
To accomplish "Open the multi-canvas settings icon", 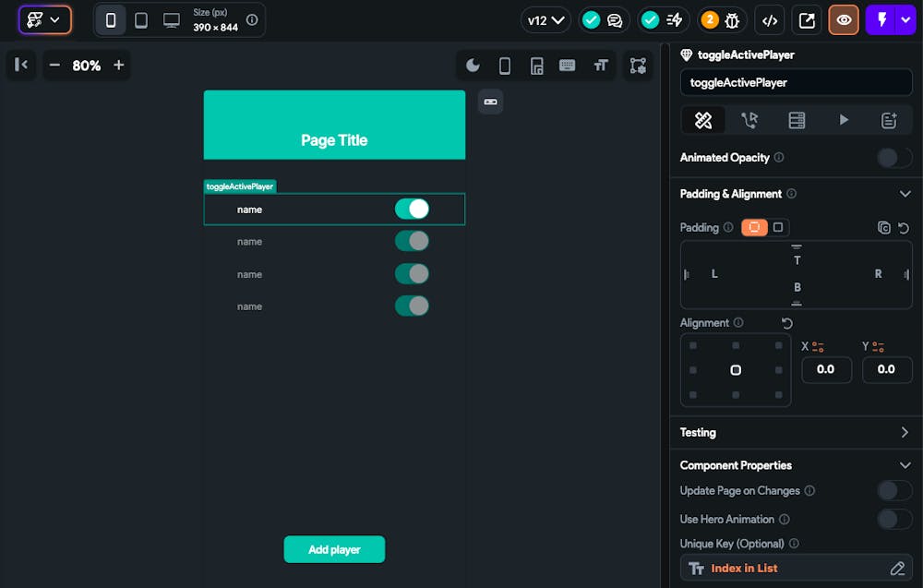I will (x=638, y=66).
